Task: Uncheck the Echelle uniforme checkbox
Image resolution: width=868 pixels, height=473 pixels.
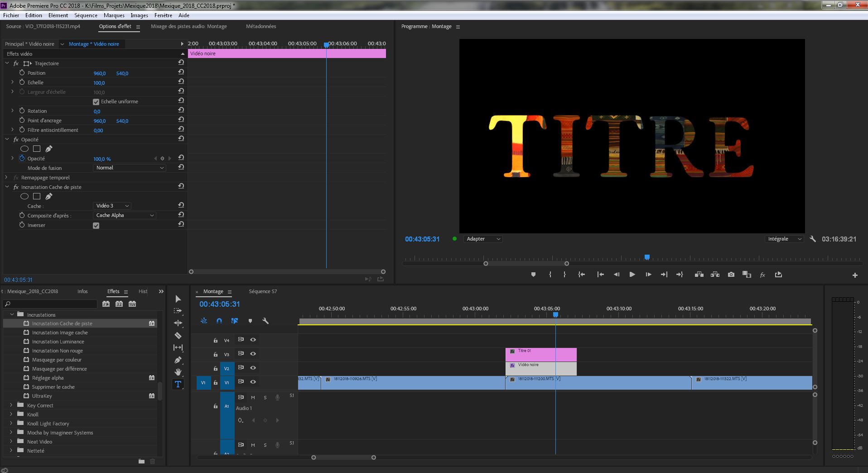Action: coord(96,102)
